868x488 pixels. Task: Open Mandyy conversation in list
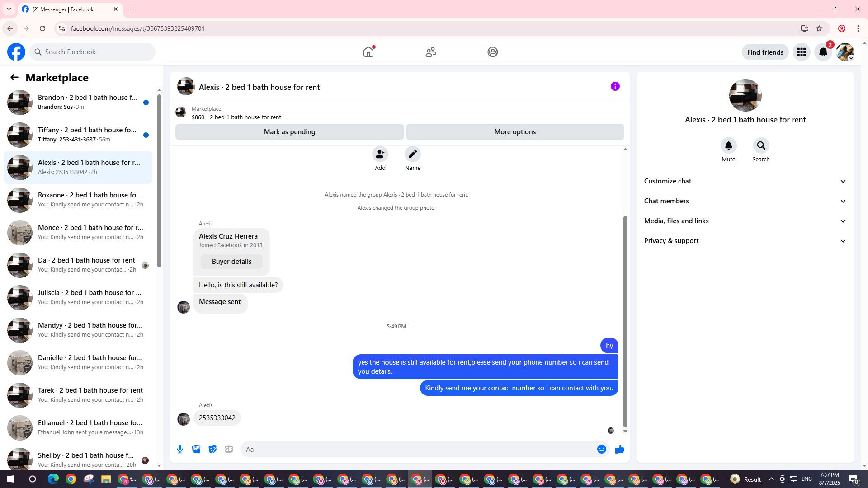click(78, 330)
